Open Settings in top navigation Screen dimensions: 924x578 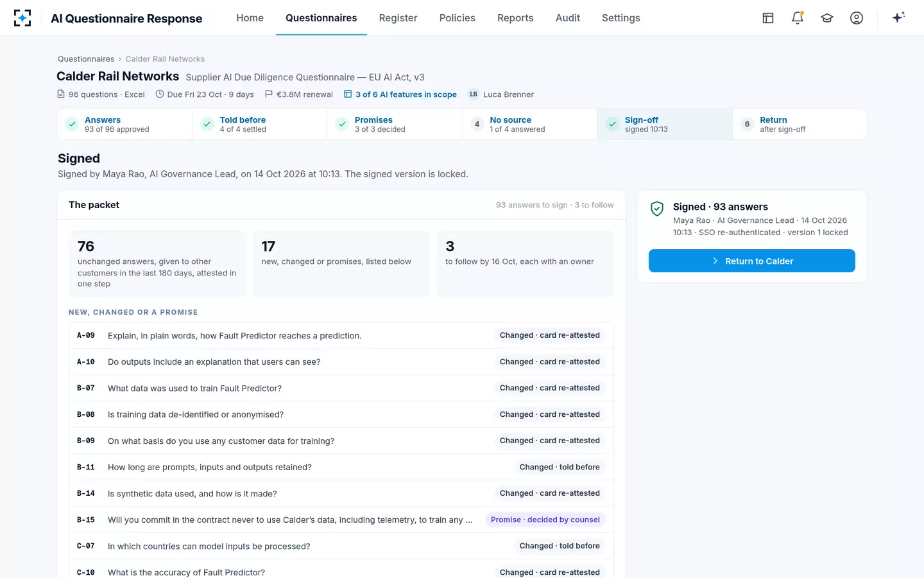click(621, 18)
